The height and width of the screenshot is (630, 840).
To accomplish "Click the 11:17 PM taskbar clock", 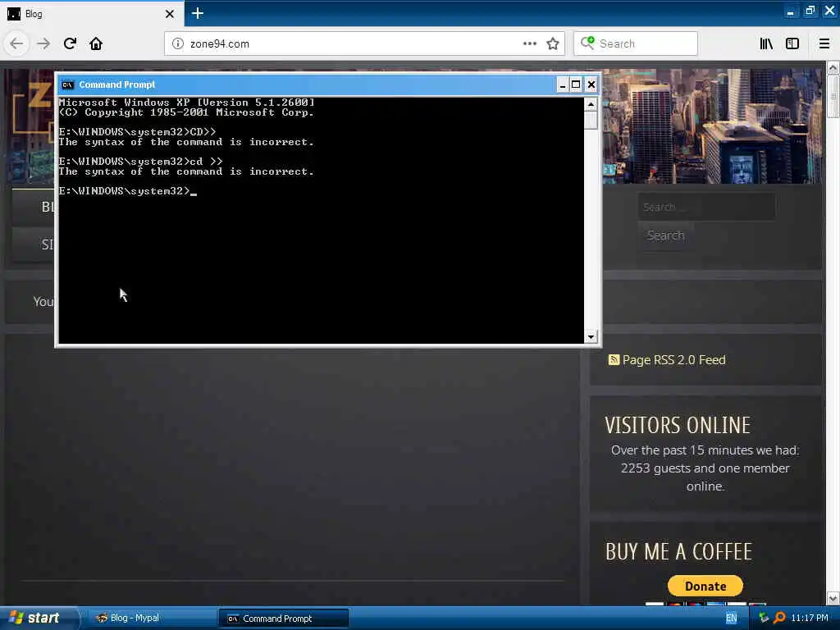I will pos(810,619).
